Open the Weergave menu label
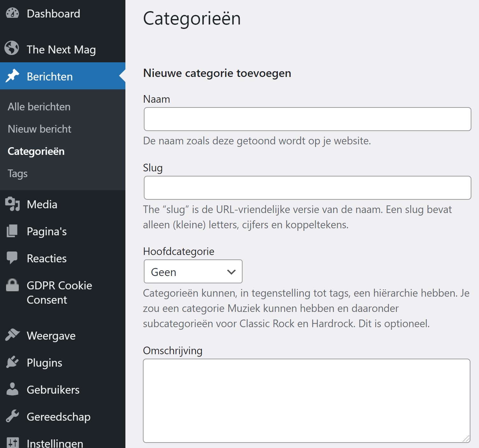479x448 pixels. pos(51,336)
